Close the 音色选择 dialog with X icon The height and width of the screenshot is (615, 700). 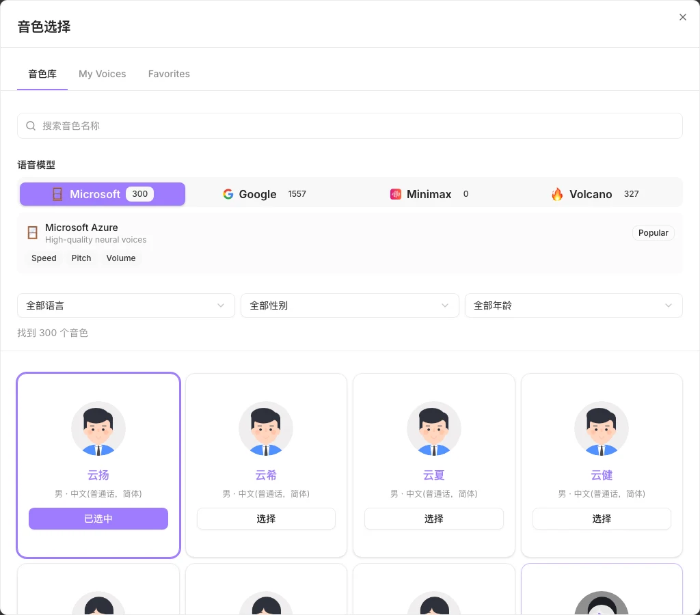(x=683, y=17)
